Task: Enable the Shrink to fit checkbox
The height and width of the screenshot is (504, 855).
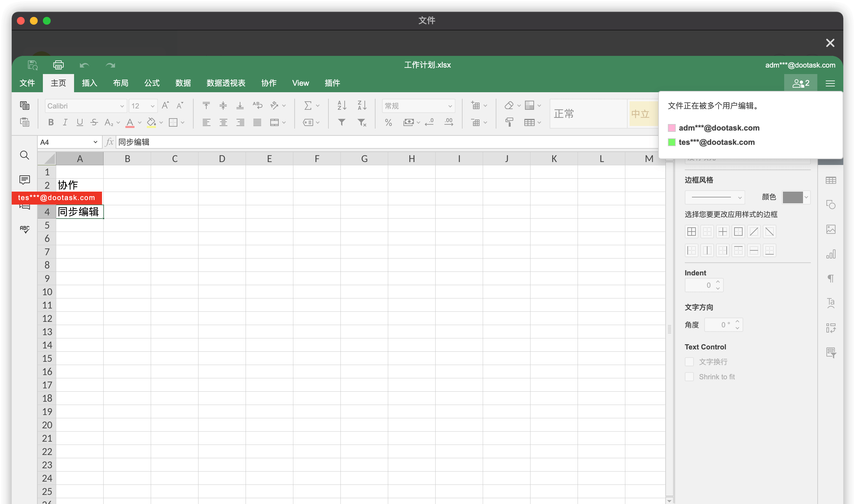Action: 689,377
